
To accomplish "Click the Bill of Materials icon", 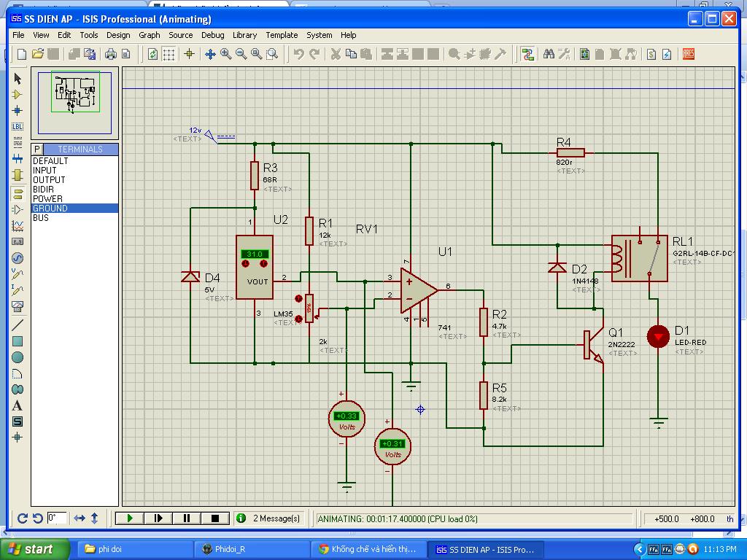I will (651, 54).
